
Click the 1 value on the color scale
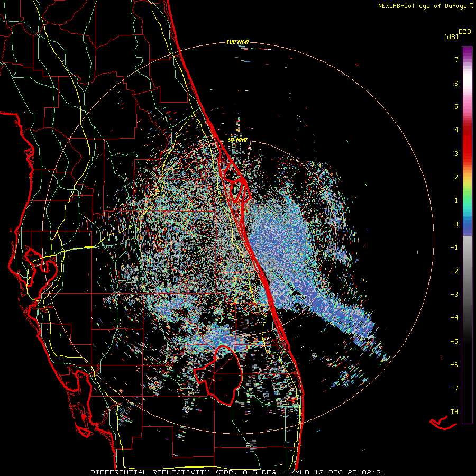click(456, 200)
